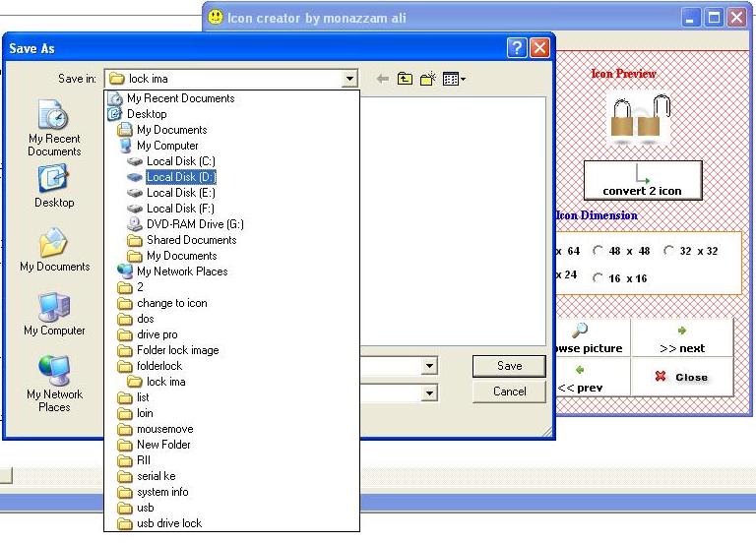Screen dimensions: 756x543
Task: Click the Save in combo box field
Action: coord(231,79)
